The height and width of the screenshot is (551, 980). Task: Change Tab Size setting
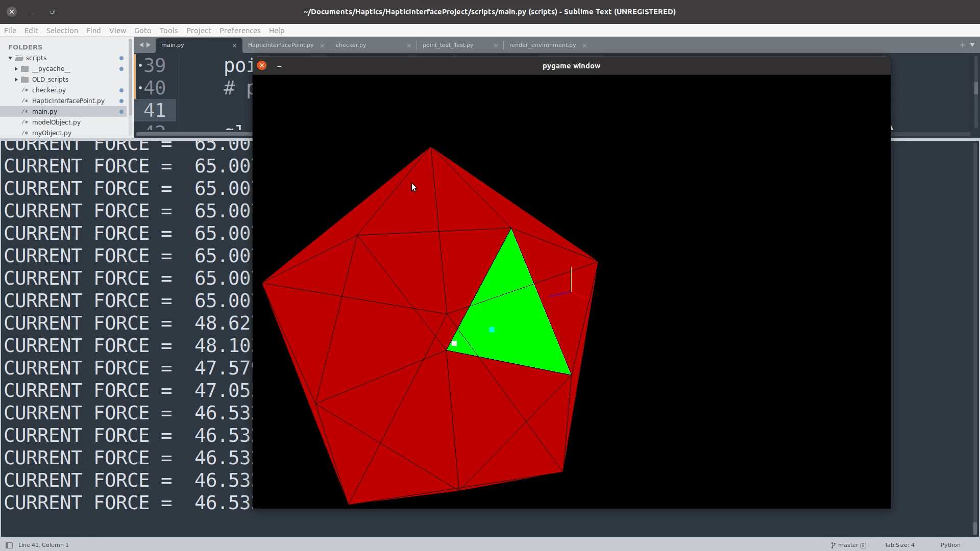[x=899, y=545]
